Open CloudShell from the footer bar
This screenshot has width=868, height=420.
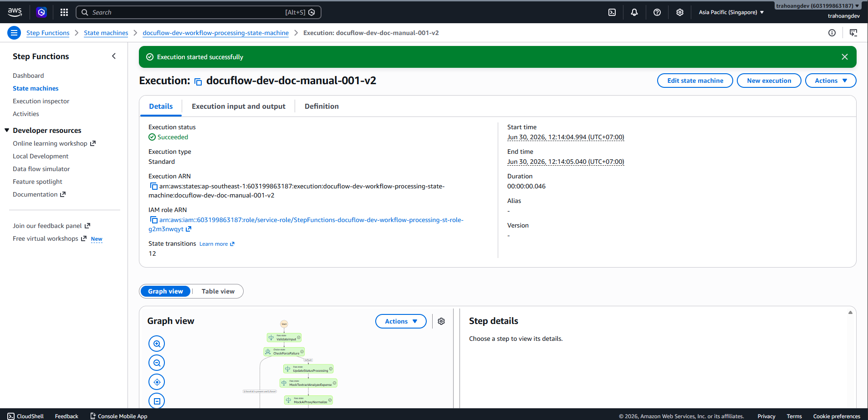coord(26,416)
